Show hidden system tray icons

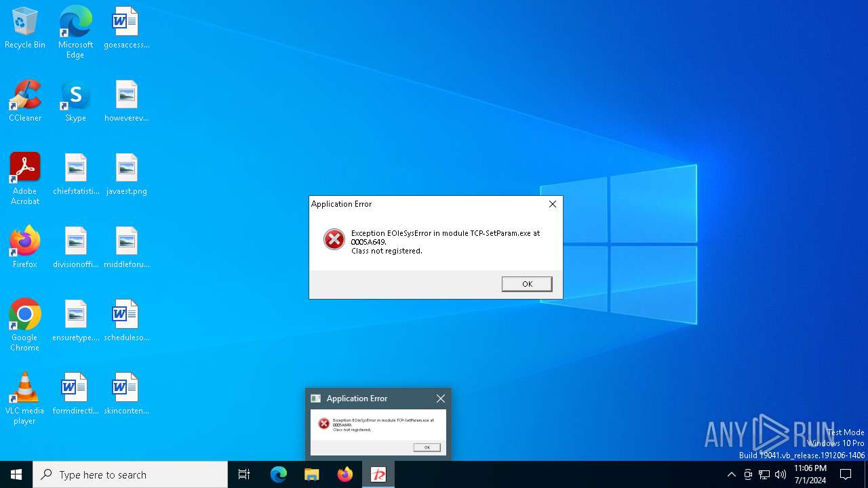pos(731,474)
